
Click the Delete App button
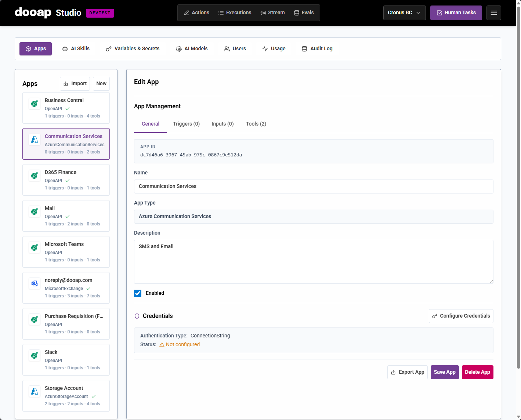tap(478, 372)
